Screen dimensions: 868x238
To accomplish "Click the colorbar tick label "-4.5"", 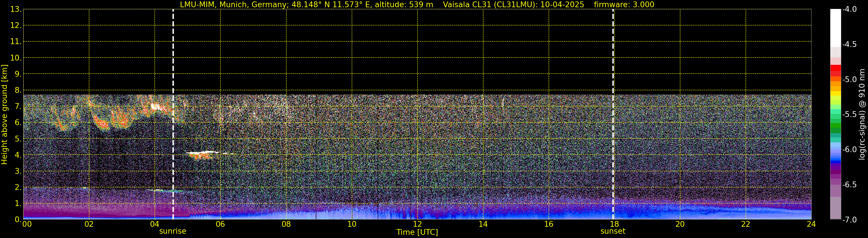I will [849, 44].
